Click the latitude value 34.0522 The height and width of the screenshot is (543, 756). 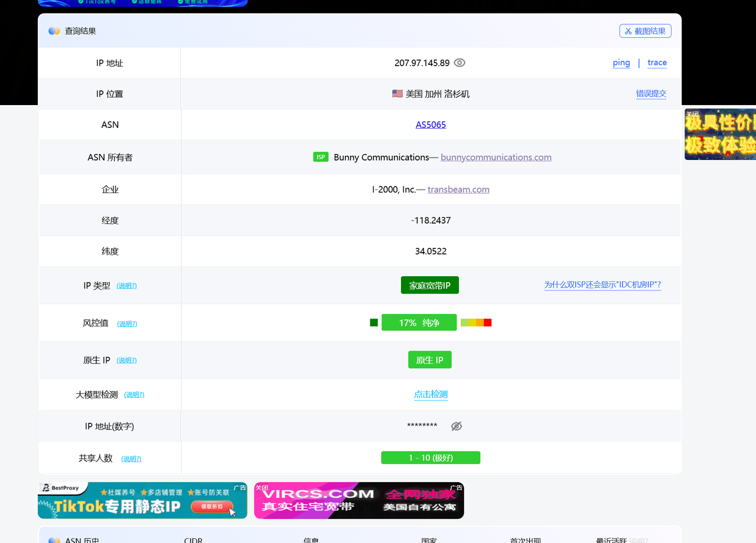[x=431, y=251]
